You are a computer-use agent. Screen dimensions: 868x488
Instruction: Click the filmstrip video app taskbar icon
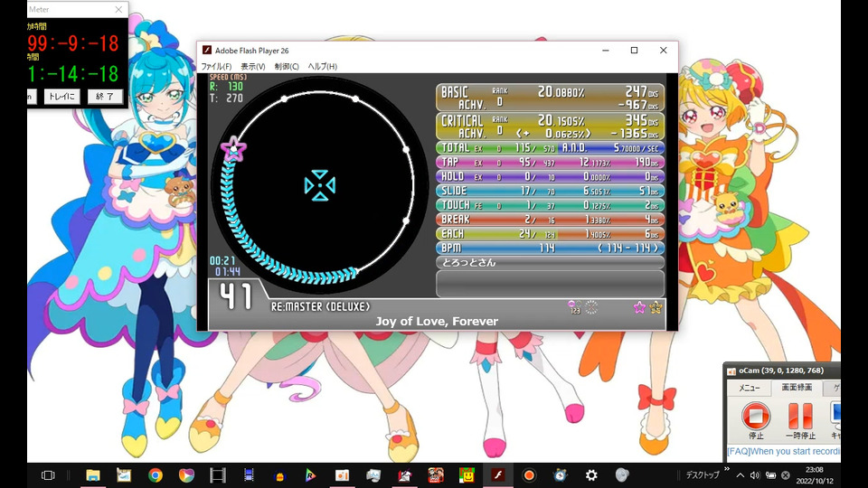218,475
